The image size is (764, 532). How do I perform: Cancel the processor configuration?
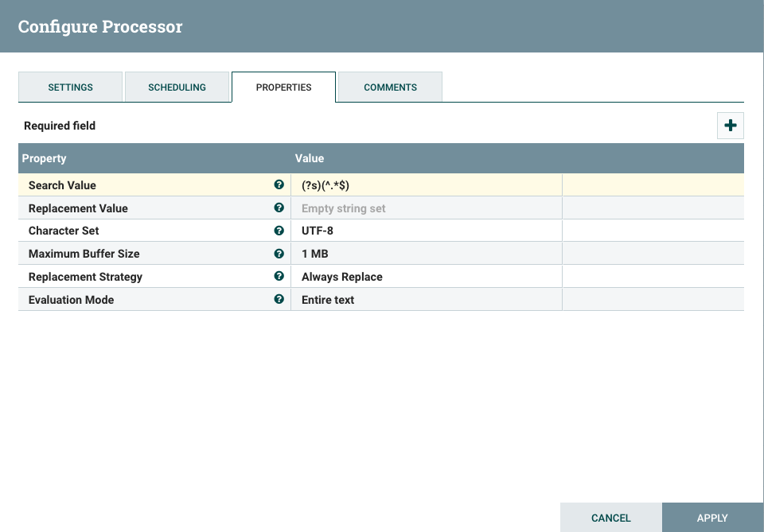pyautogui.click(x=610, y=517)
